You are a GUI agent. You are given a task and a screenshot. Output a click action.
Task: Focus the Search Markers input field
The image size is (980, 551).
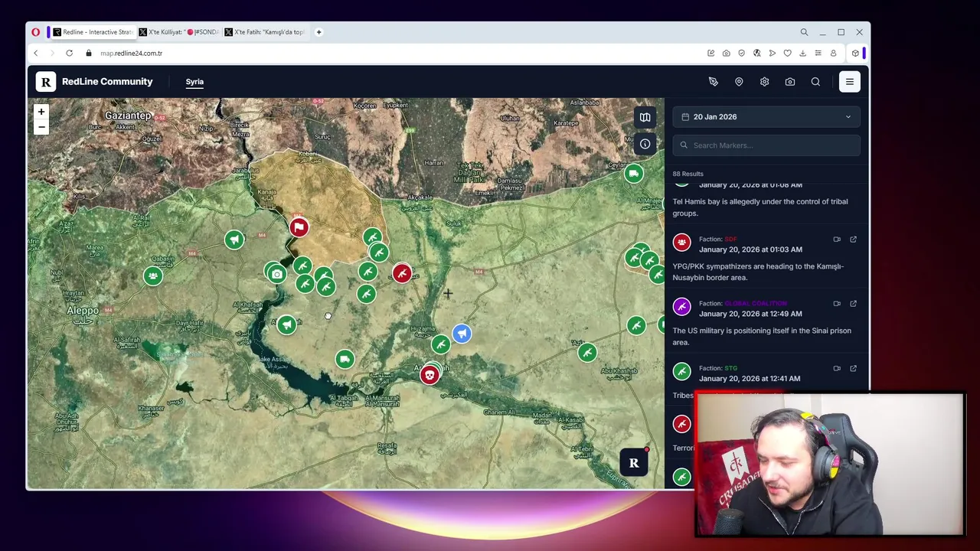click(x=766, y=145)
